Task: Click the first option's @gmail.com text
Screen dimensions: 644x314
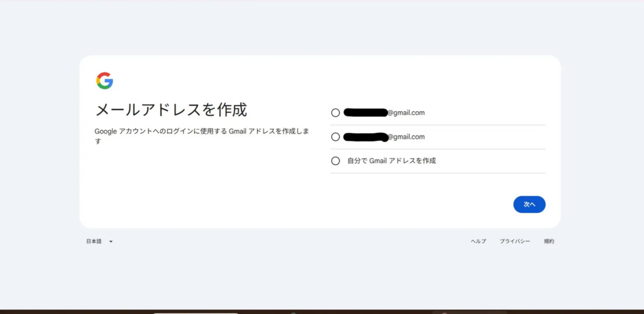Action: click(x=406, y=113)
